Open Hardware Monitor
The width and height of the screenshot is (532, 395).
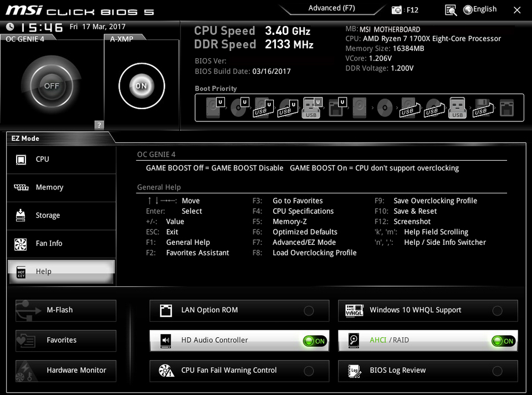click(x=66, y=370)
